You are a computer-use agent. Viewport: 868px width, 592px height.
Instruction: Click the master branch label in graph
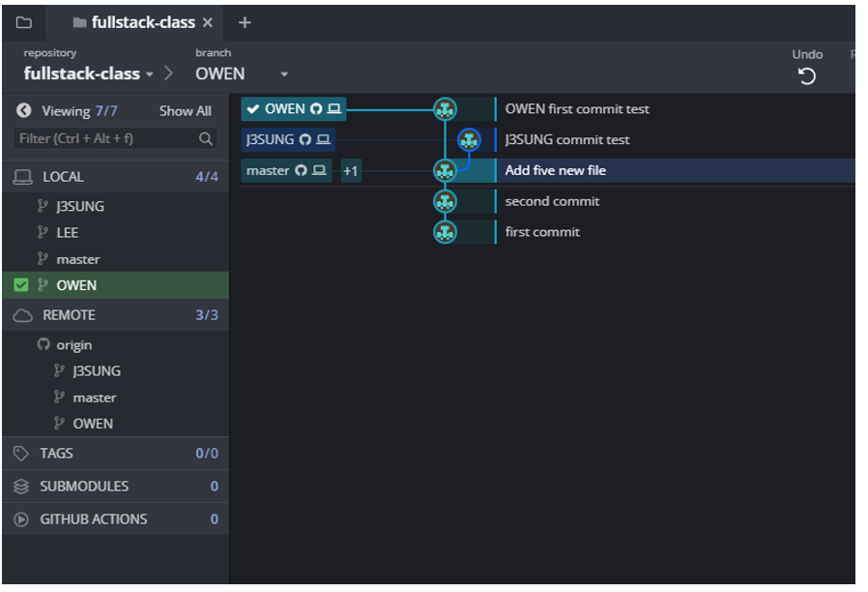click(286, 170)
